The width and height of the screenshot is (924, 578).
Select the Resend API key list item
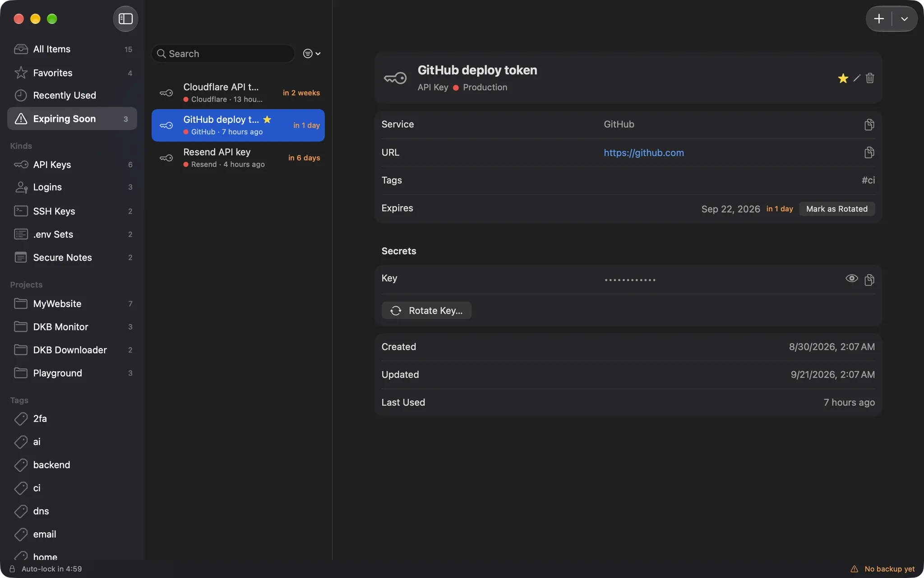click(238, 158)
